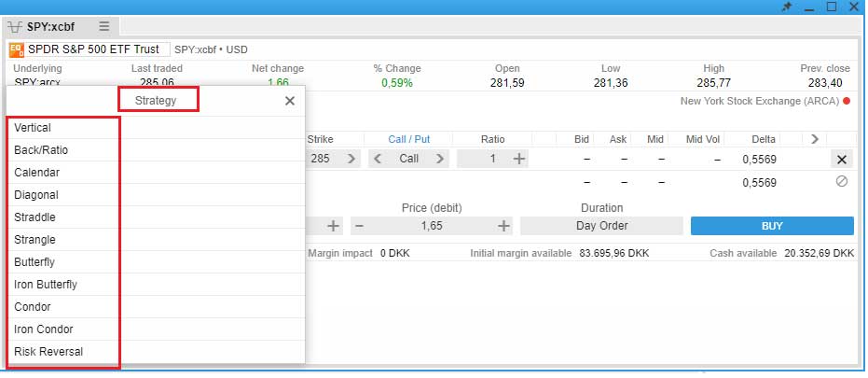Click the Ratio value 1
868x378 pixels.
492,159
